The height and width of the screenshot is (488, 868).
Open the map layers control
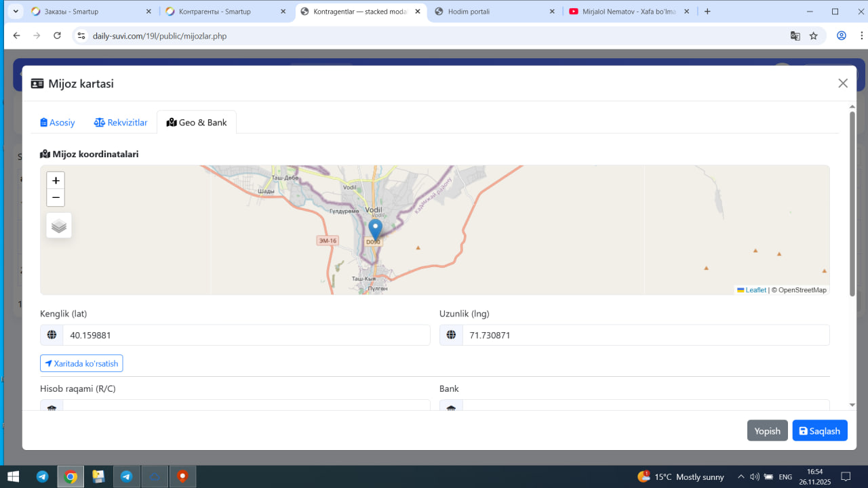[x=59, y=226]
